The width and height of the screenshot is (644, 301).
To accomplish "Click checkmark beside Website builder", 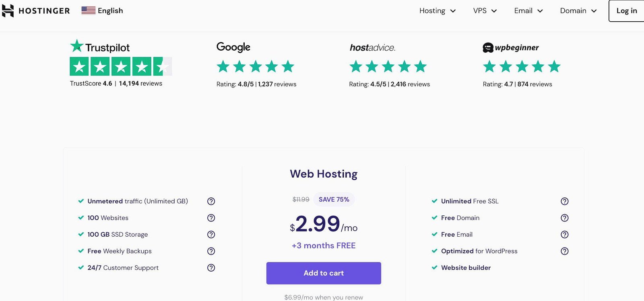I will click(x=434, y=268).
